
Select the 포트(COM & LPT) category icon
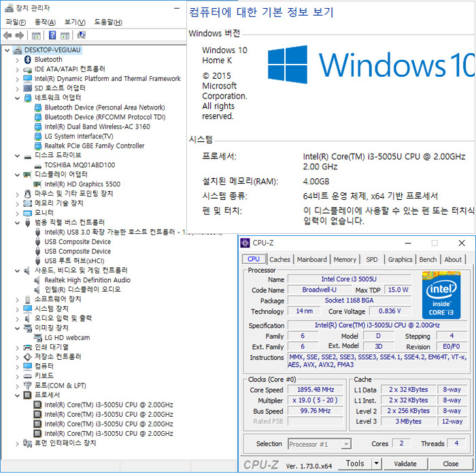(x=28, y=386)
